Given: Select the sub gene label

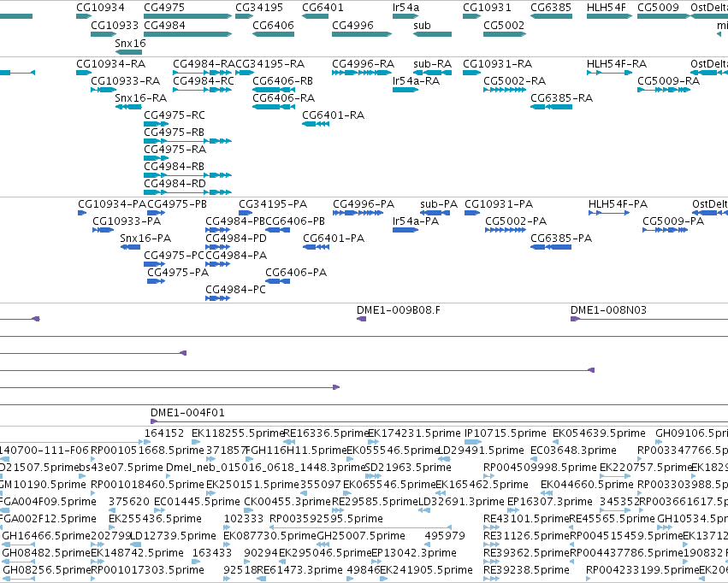Looking at the screenshot, I should [422, 25].
